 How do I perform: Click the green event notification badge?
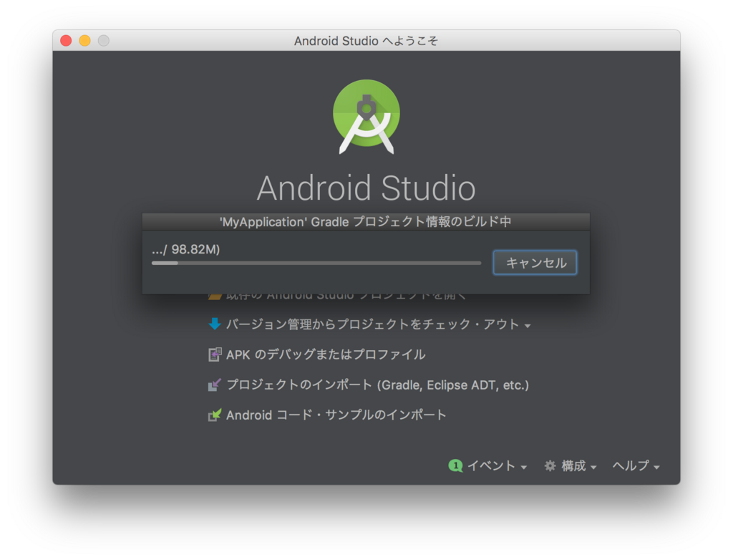click(x=455, y=465)
